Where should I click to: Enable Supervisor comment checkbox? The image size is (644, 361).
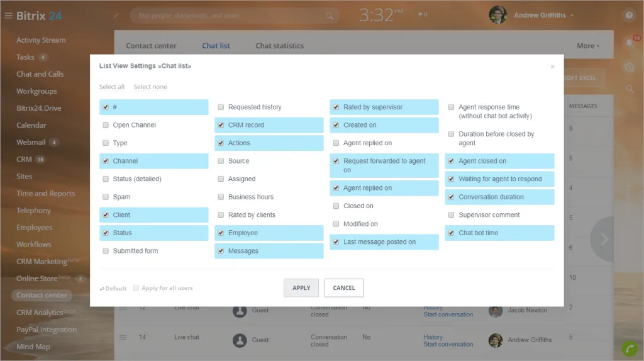tap(452, 215)
